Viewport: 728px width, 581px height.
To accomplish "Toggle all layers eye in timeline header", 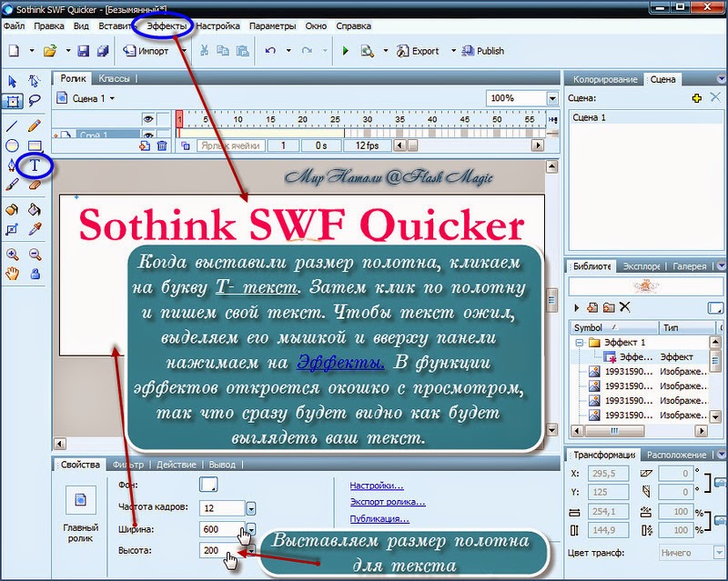I will [148, 119].
